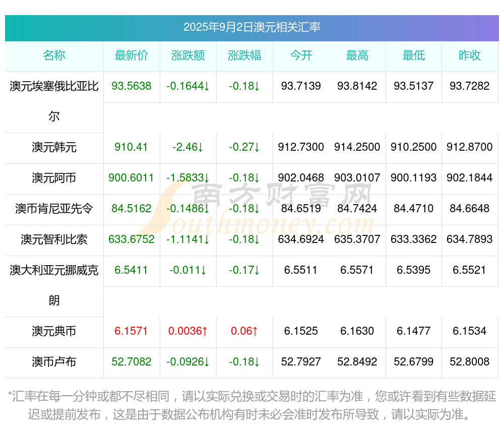The image size is (504, 430).
Task: Click change amount -0.0926↓
Action: coord(188,361)
